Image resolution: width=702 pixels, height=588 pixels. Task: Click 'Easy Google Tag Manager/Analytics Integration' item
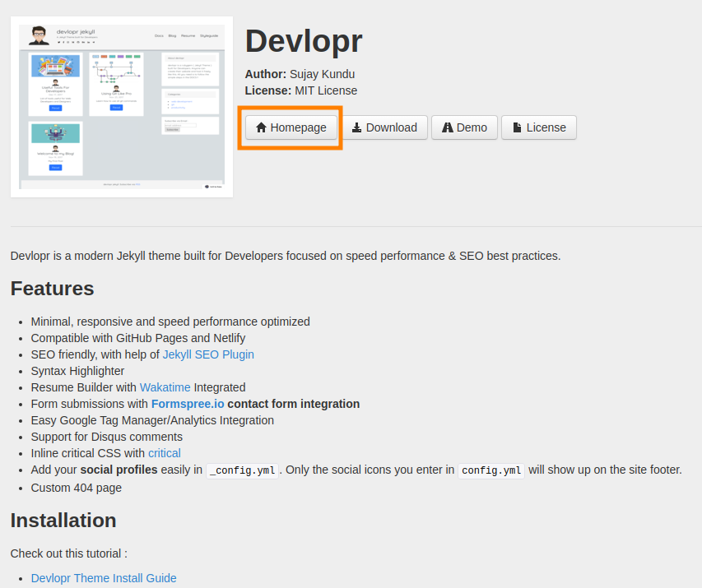(152, 420)
